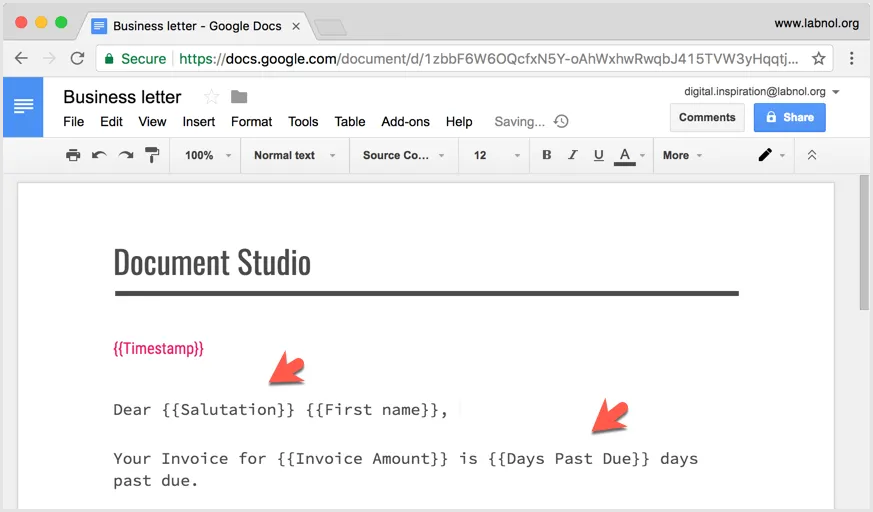Open the Format menu

coord(252,121)
